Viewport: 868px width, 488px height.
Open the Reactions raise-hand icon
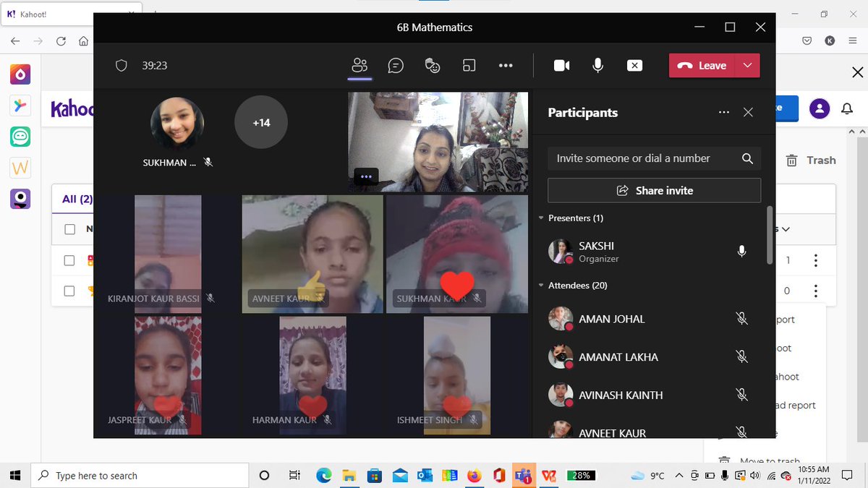tap(433, 65)
